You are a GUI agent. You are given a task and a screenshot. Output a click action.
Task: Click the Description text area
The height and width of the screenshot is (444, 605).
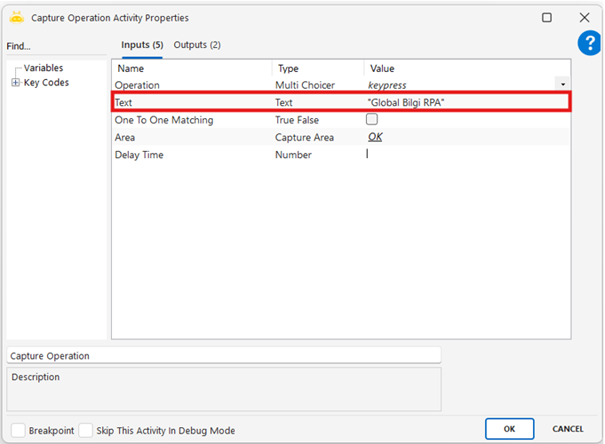coord(223,389)
